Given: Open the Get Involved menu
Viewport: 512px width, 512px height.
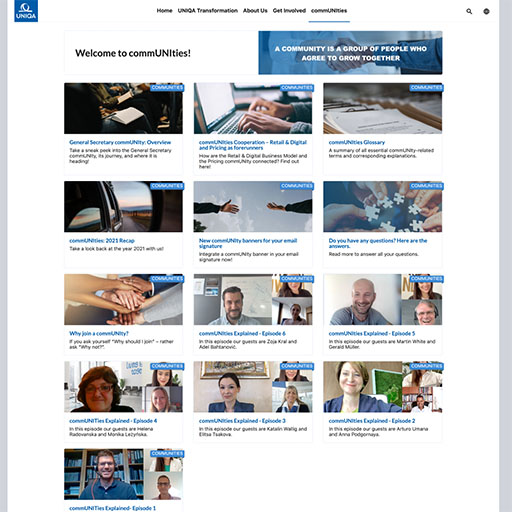Looking at the screenshot, I should click(x=289, y=11).
